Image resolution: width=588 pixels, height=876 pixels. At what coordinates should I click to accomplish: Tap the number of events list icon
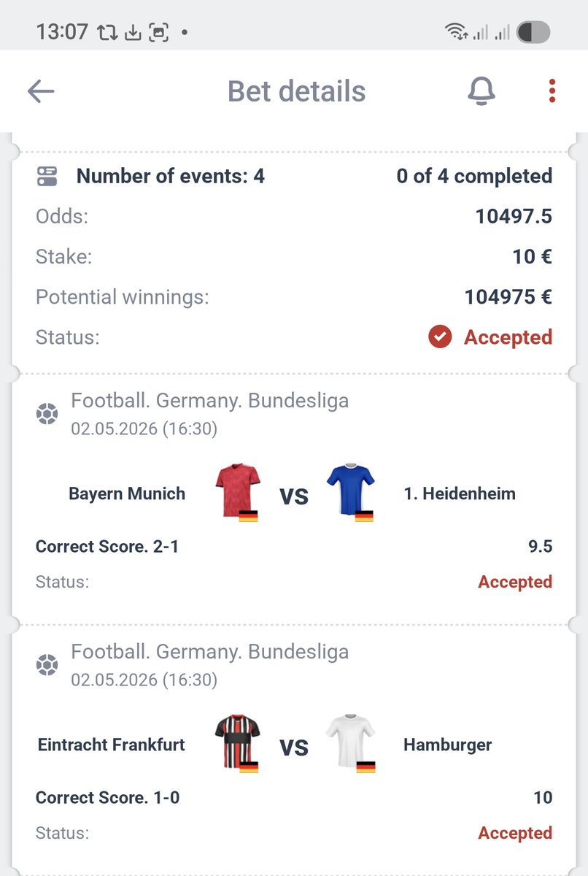(47, 176)
